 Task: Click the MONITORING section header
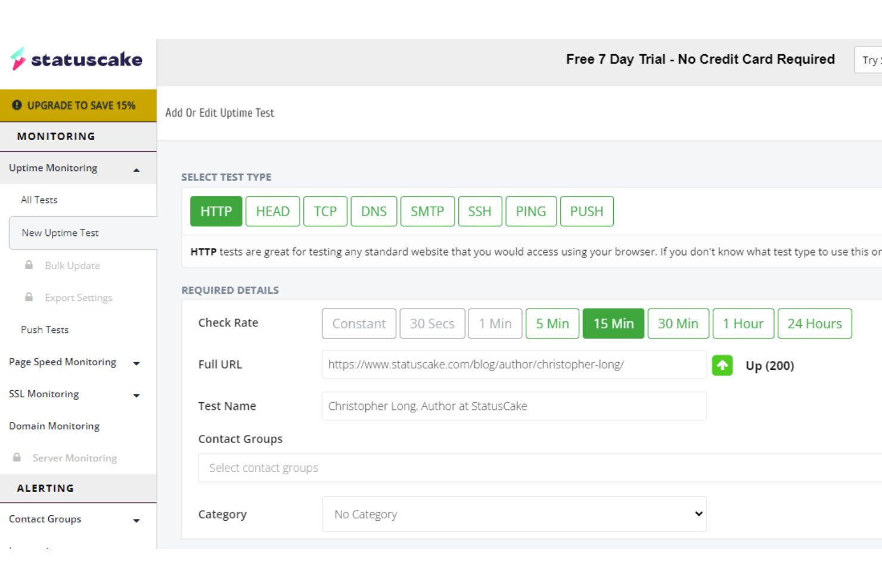click(x=56, y=136)
